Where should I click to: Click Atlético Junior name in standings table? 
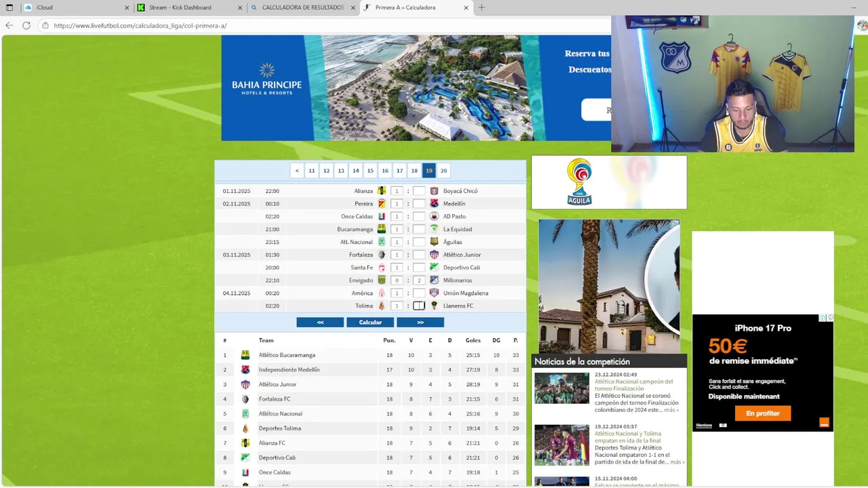(277, 384)
